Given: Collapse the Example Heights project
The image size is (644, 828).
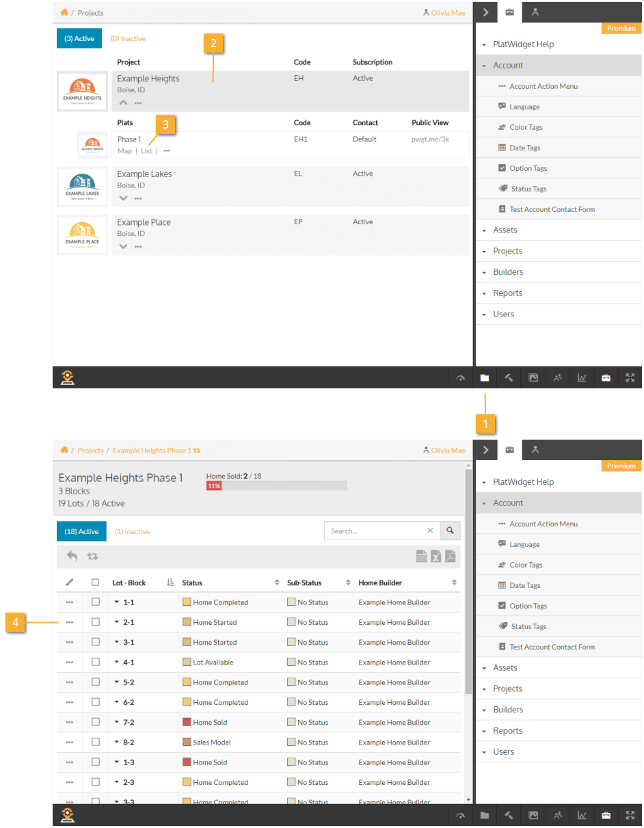Looking at the screenshot, I should (x=123, y=103).
